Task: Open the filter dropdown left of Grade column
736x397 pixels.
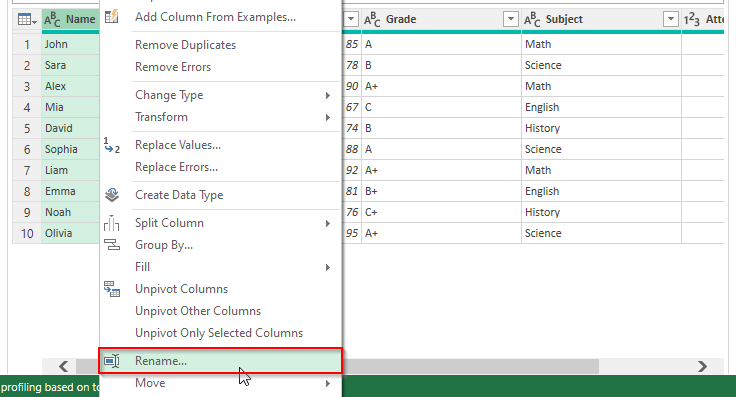Action: pos(351,19)
